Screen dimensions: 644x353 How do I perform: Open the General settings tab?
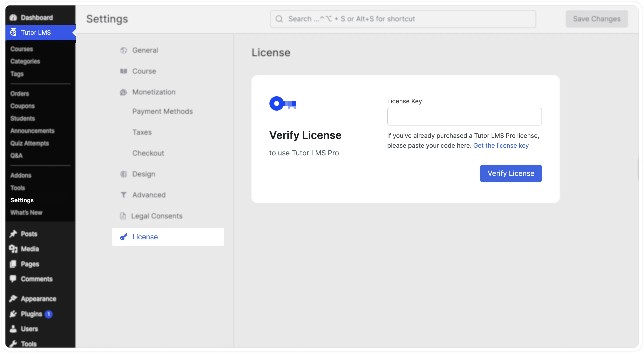(168, 50)
